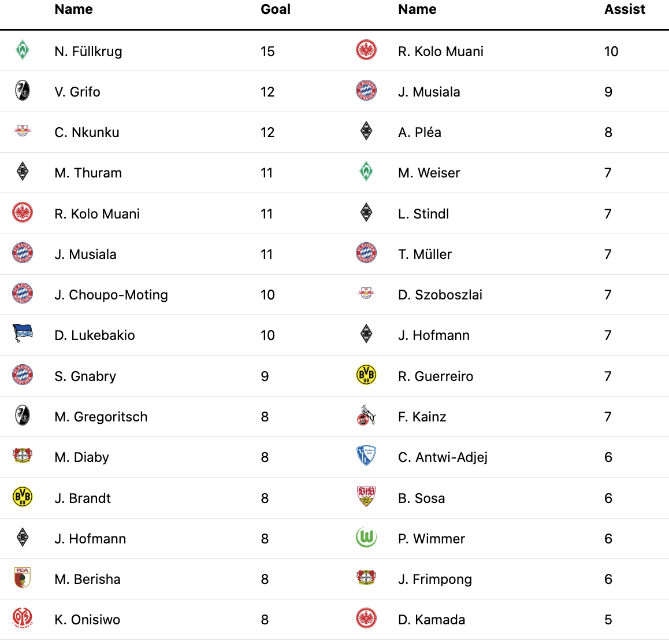Viewport: 669px width, 644px height.
Task: Select J. Choupo-Moting player name
Action: click(x=112, y=295)
